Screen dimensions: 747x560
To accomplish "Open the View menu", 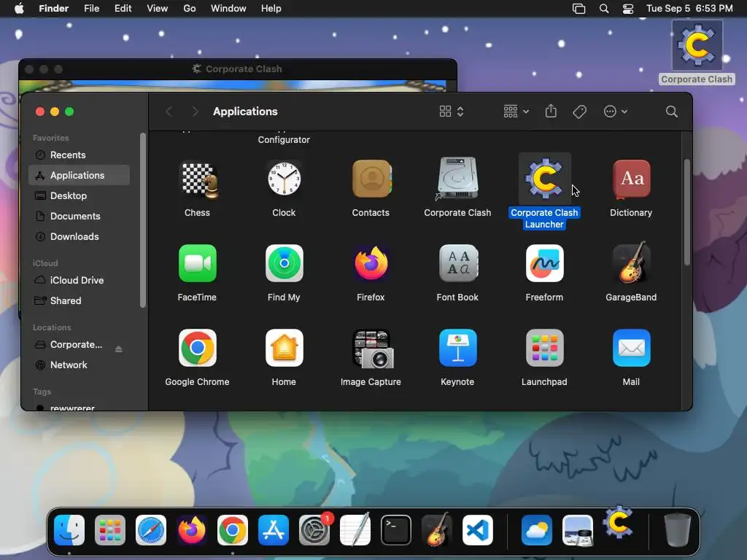I will coord(158,9).
